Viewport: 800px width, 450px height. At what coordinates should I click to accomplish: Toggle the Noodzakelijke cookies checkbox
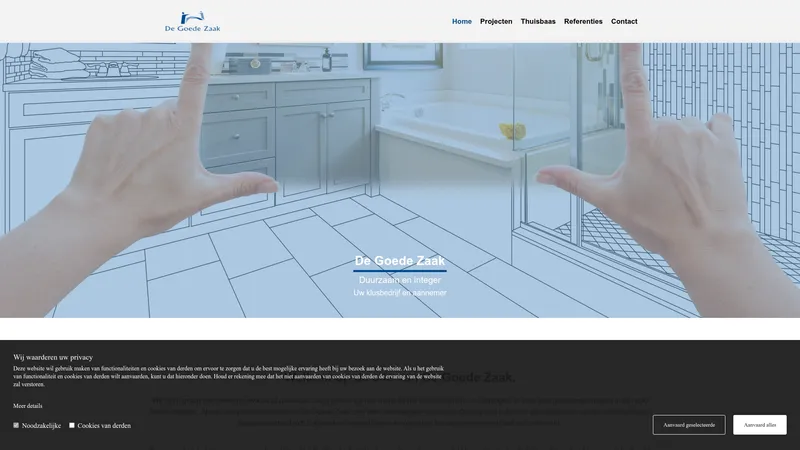(x=16, y=425)
